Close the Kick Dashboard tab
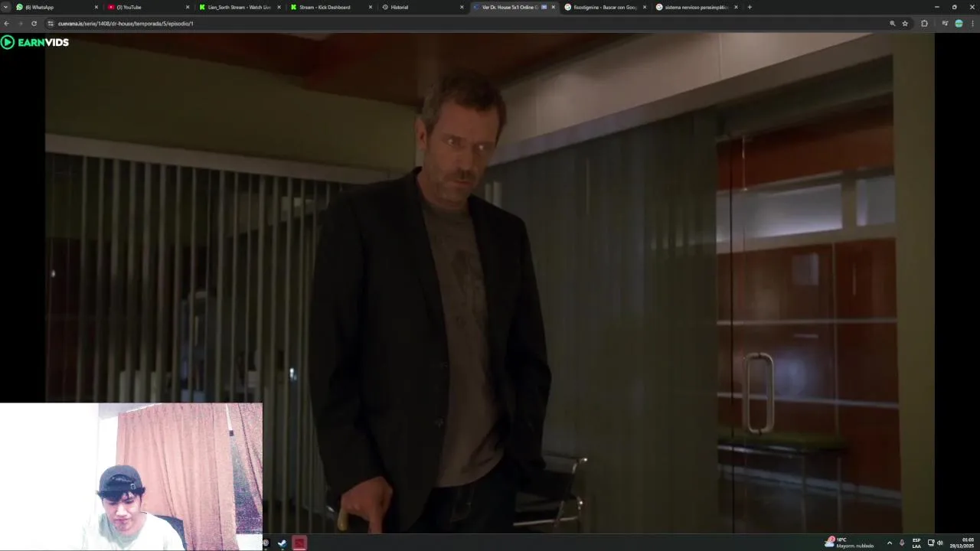Screen dimensions: 980x551 371,7
